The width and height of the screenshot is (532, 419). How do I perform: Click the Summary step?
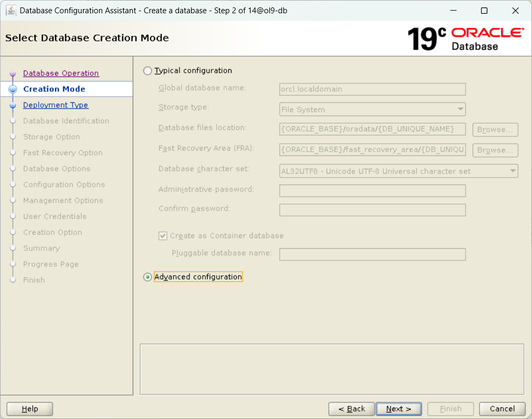[x=41, y=249]
